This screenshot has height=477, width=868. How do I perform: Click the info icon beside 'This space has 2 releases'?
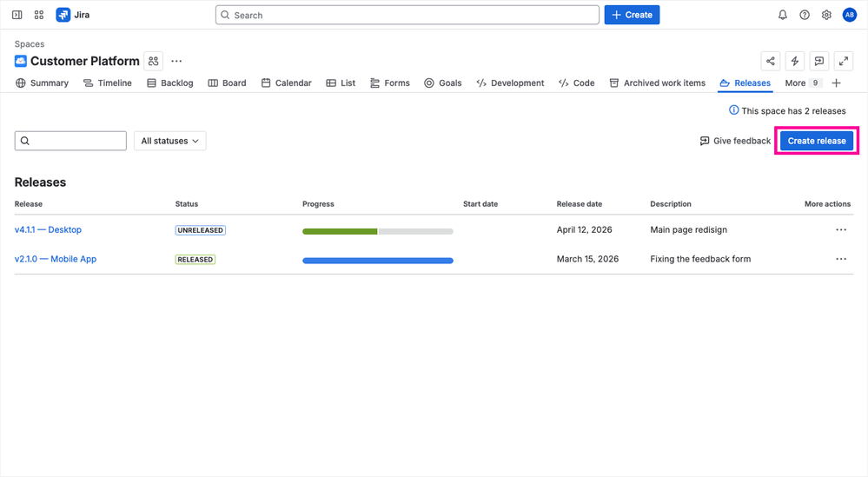[733, 110]
